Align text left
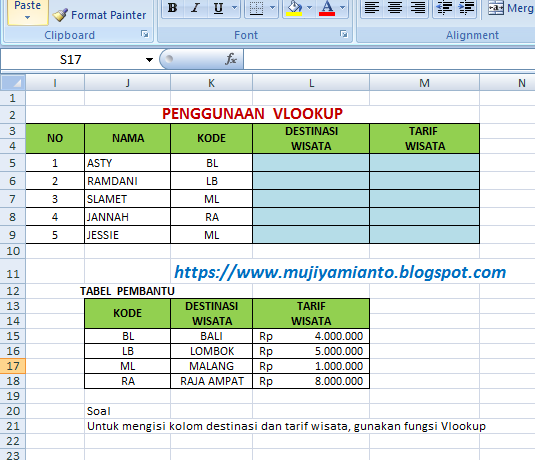Image resolution: width=535 pixels, height=460 pixels. (372, 8)
